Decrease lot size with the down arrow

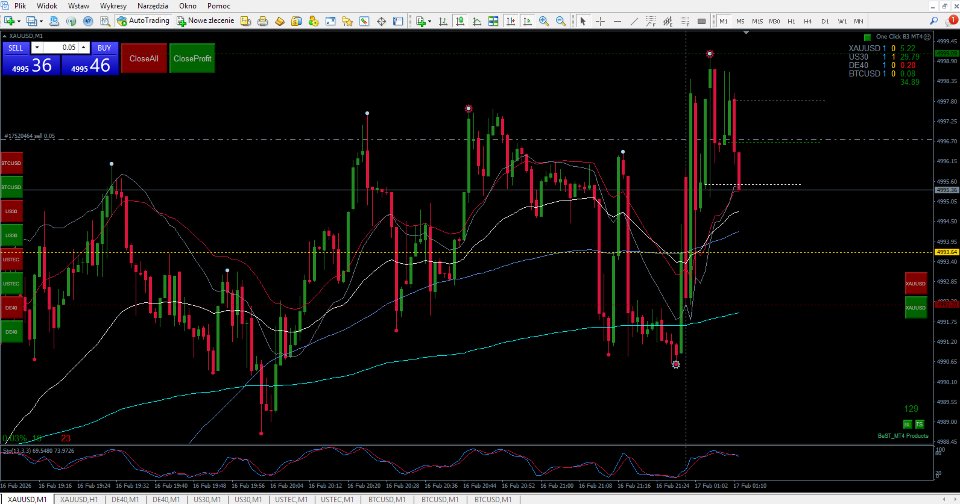(x=37, y=47)
